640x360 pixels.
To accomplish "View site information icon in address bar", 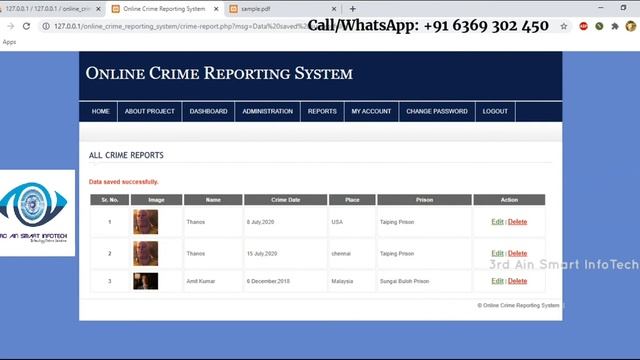I will coord(46,26).
